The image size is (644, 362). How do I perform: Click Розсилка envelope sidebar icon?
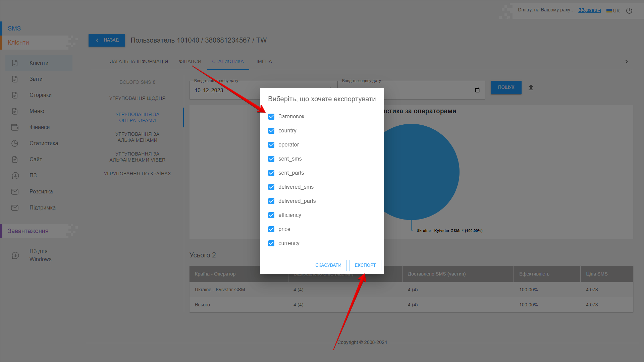(x=15, y=192)
